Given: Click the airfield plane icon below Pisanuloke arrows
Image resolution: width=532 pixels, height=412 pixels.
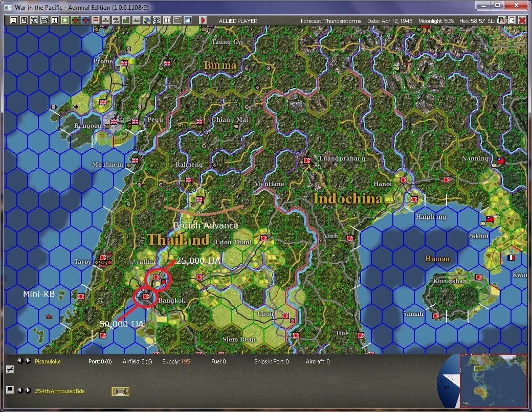Looking at the screenshot, I should click(x=10, y=370).
